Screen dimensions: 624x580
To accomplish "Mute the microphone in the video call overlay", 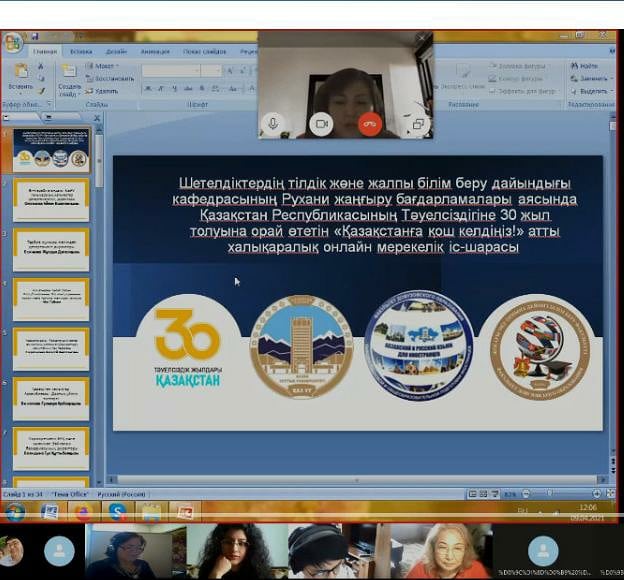I will tap(272, 124).
